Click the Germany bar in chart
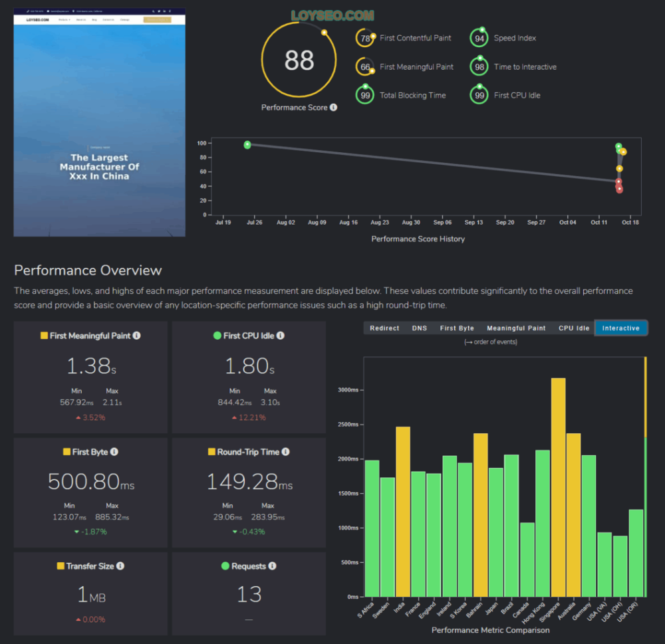 coord(589,526)
